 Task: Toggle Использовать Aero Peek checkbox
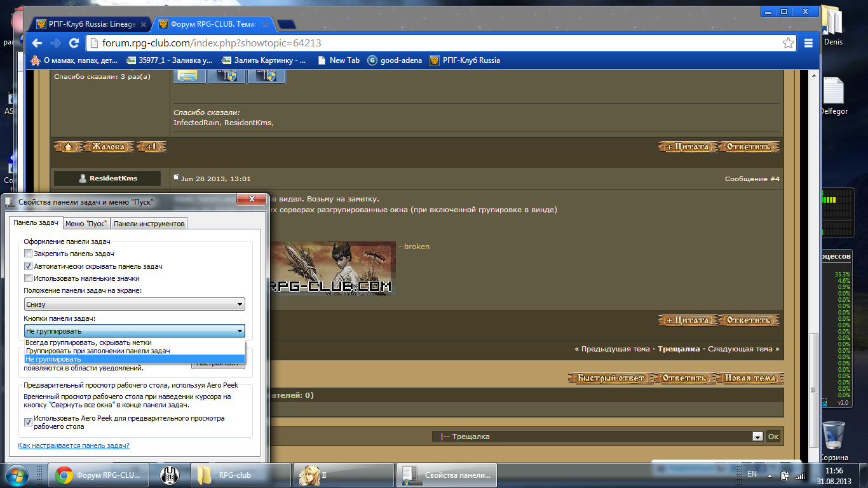[x=28, y=422]
